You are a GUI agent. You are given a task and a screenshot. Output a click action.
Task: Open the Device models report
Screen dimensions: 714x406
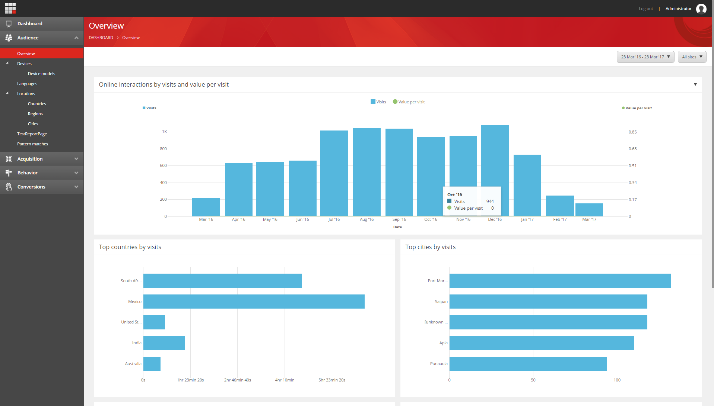tap(41, 74)
